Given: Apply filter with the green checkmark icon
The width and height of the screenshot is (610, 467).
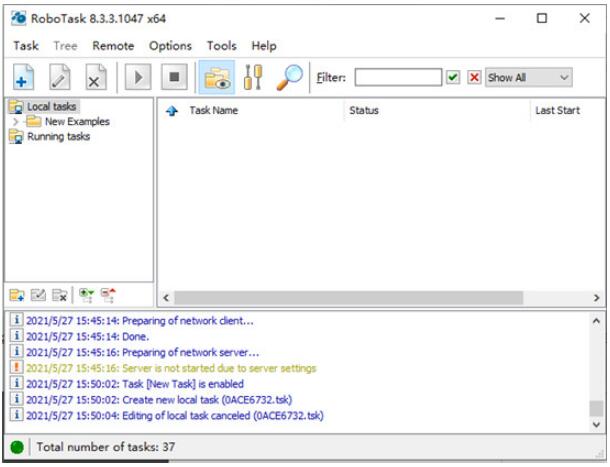Looking at the screenshot, I should point(453,77).
